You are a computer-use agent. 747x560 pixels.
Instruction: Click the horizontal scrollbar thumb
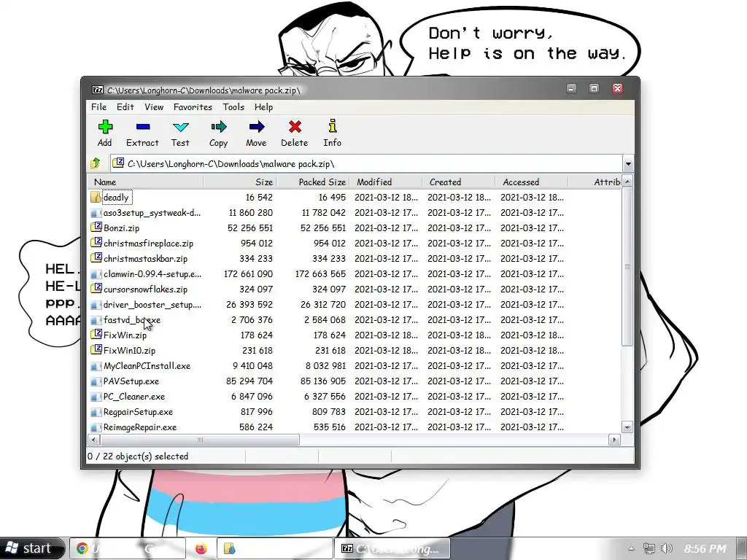coord(200,440)
